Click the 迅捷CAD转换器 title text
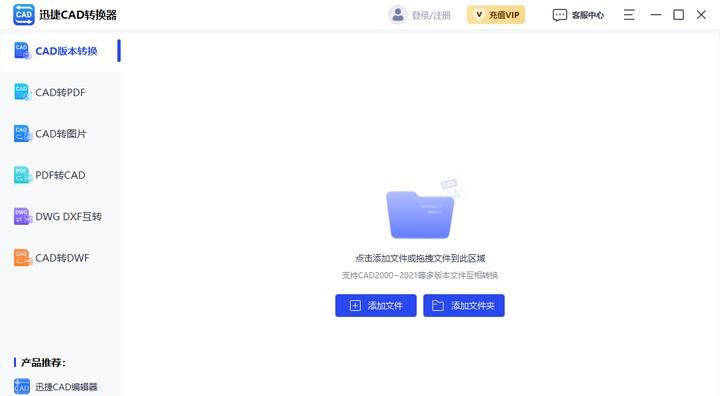The height and width of the screenshot is (396, 720). 78,15
